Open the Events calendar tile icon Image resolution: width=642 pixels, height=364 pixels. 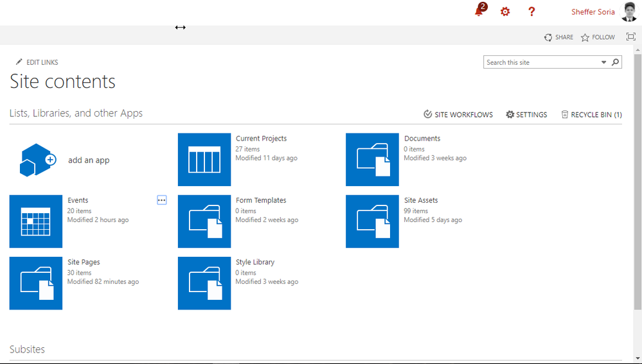[x=36, y=221]
